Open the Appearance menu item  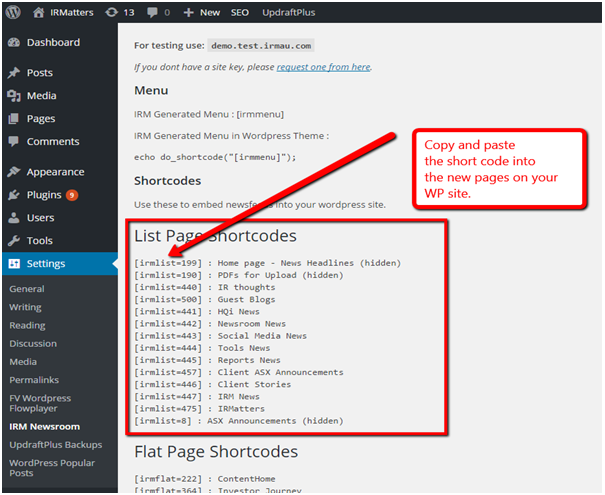point(55,172)
